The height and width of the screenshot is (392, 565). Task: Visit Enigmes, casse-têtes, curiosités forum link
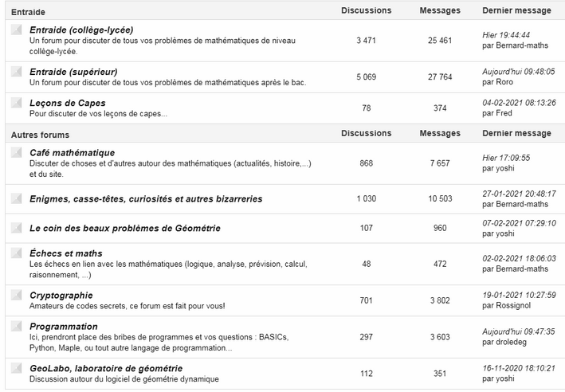tap(146, 198)
